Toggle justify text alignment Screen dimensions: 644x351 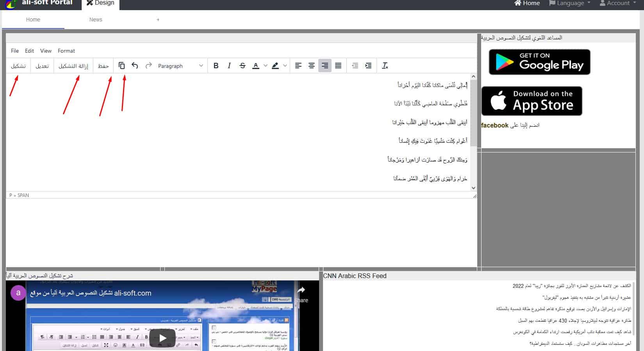coord(338,66)
